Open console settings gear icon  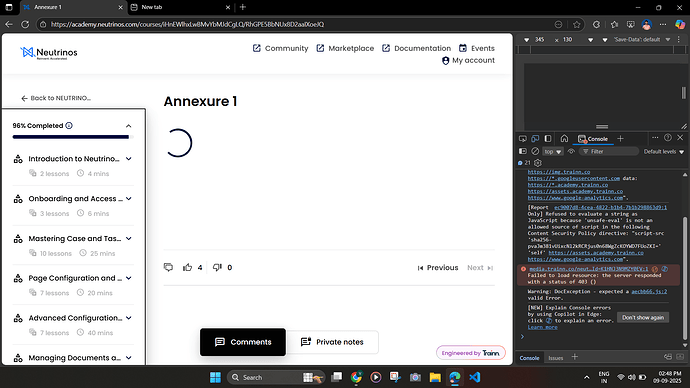coord(537,163)
